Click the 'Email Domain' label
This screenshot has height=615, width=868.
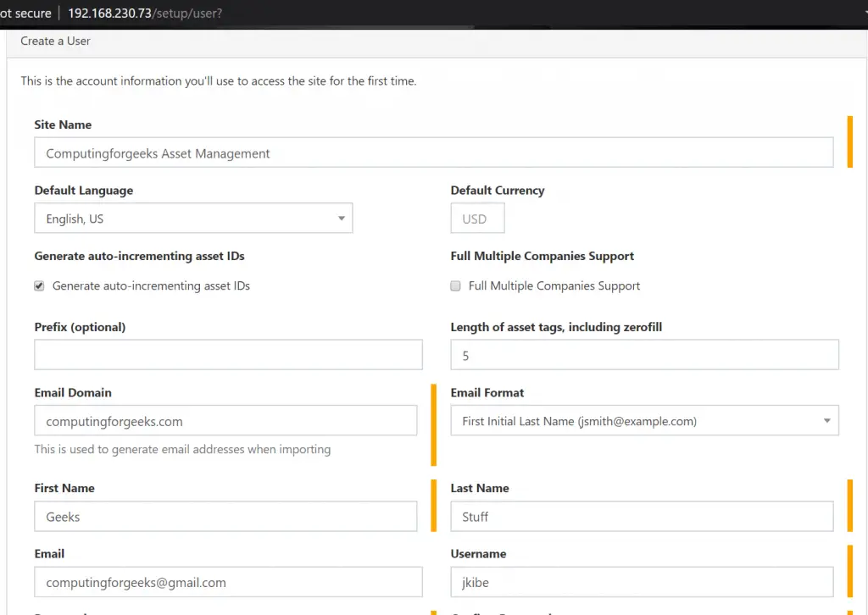coord(73,393)
